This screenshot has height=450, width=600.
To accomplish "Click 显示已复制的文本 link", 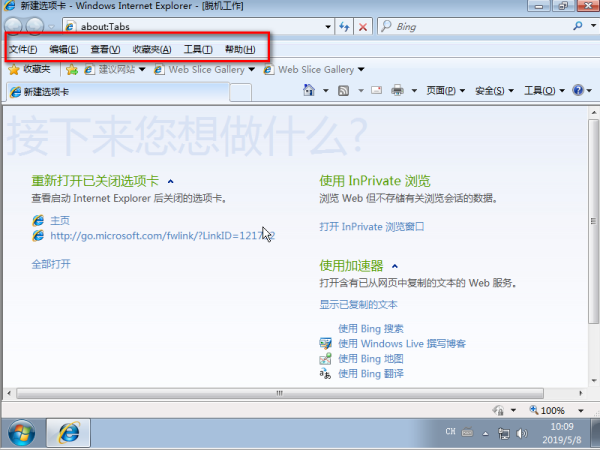I will pos(358,305).
